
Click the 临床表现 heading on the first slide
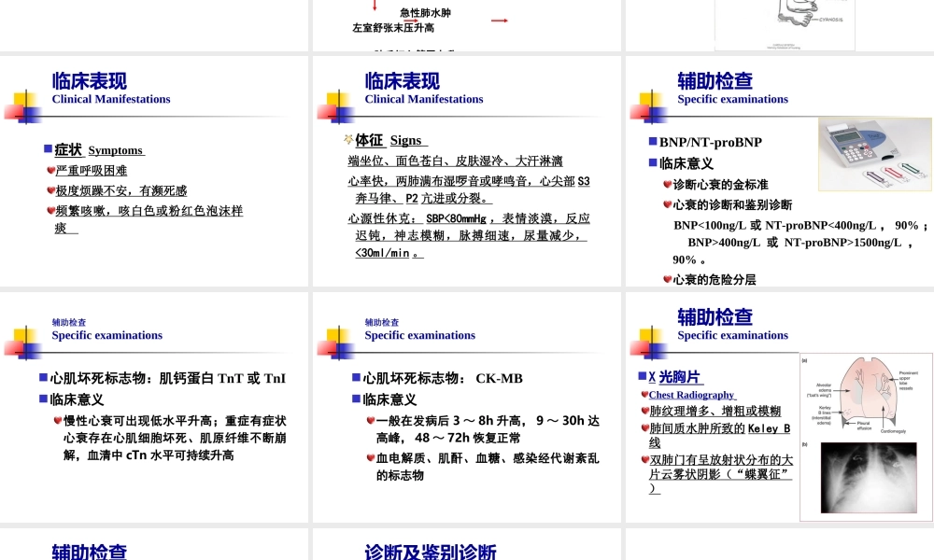point(88,80)
